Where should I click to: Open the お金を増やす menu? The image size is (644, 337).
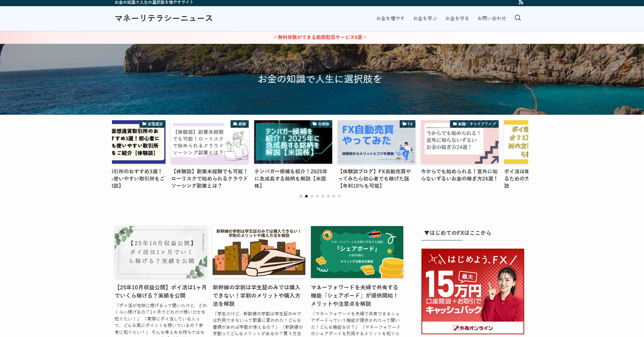[x=390, y=18]
